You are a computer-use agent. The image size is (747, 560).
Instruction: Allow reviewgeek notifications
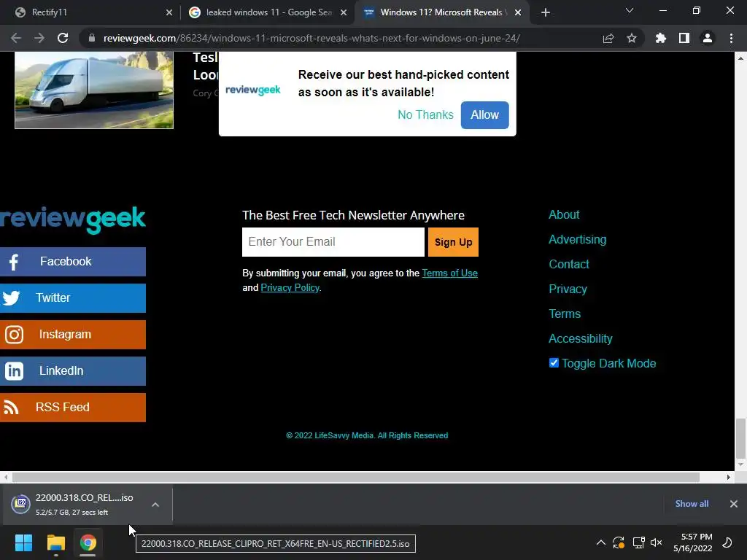coord(484,114)
